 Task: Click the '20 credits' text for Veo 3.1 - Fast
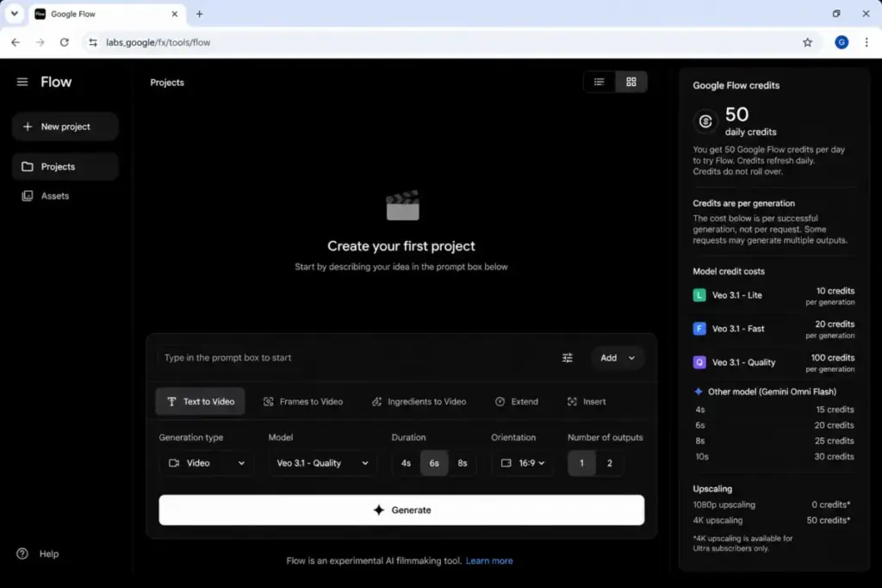pyautogui.click(x=835, y=325)
